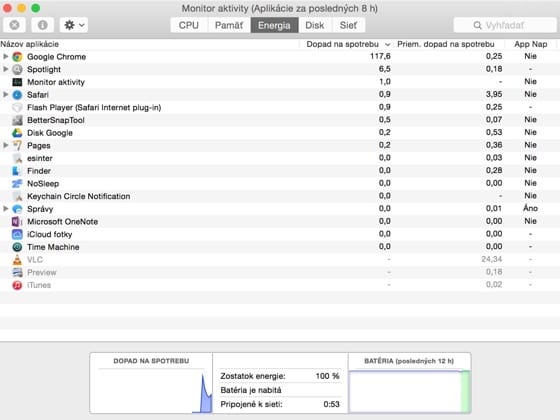Sort by App Nap column
The height and width of the screenshot is (420, 560).
pos(530,44)
